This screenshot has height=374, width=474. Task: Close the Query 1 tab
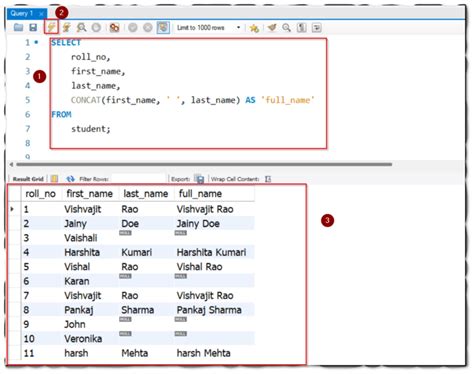point(41,14)
